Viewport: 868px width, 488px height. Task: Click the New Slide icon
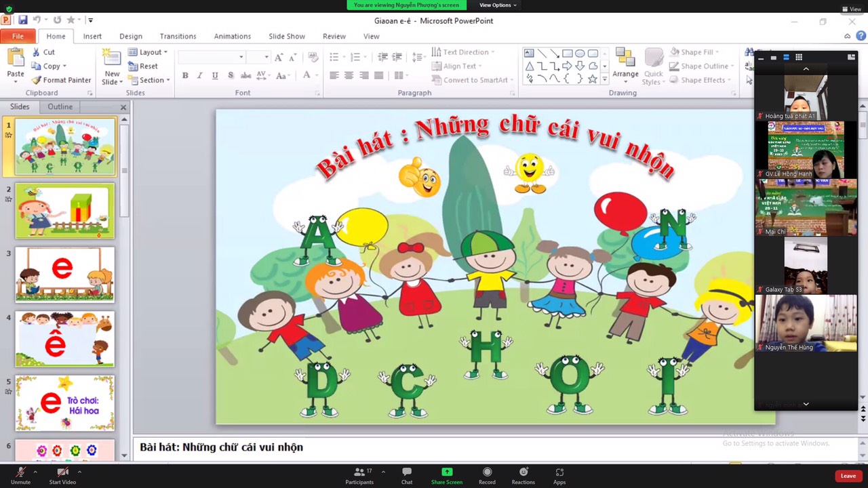(111, 58)
